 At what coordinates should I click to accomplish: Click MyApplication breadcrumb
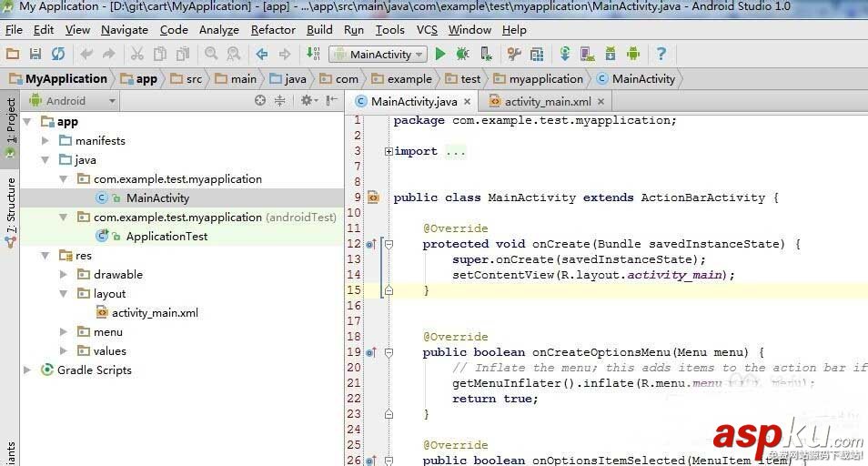[x=58, y=79]
